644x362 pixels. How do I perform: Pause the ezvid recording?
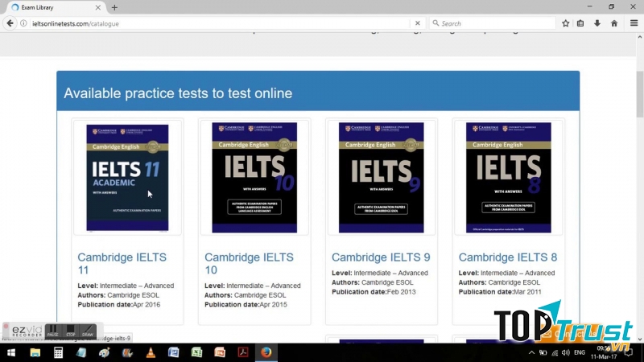[x=52, y=331]
